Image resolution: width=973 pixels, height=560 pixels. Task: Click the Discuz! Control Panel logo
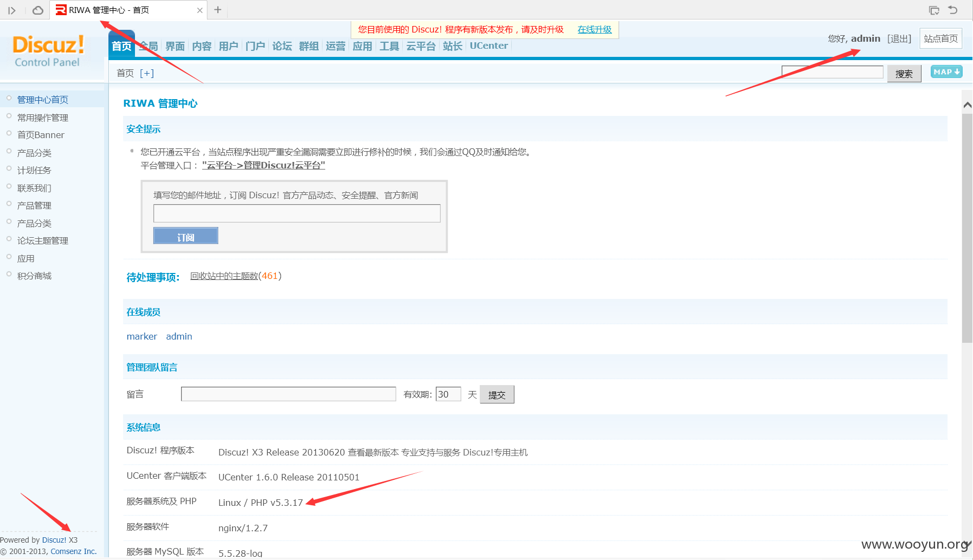(48, 51)
